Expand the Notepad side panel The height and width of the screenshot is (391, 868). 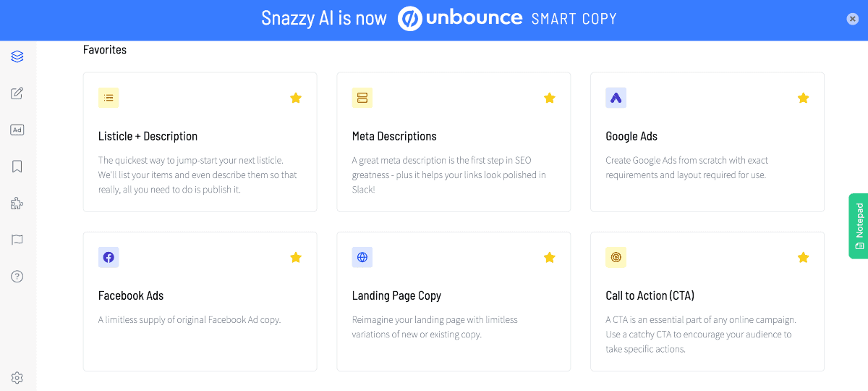tap(859, 225)
